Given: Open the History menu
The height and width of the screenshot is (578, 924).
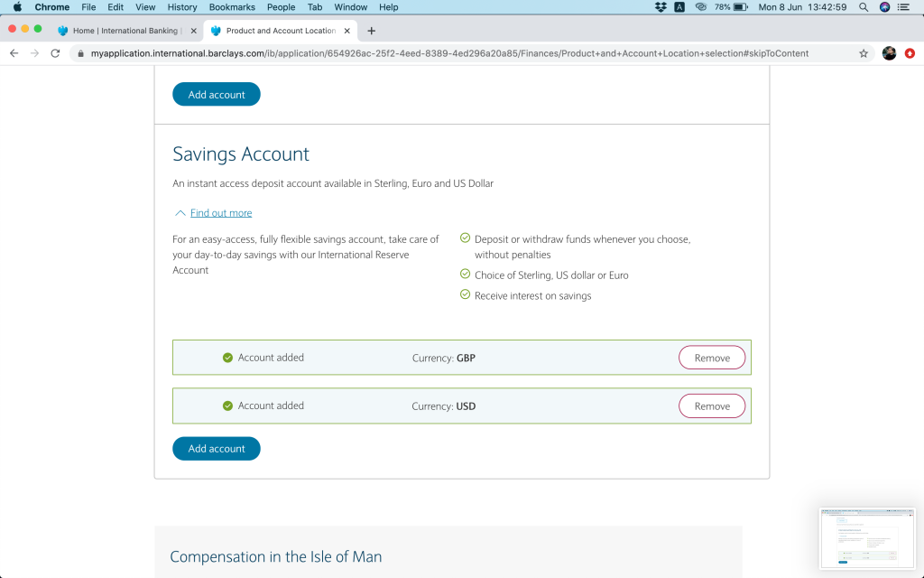Looking at the screenshot, I should [x=182, y=7].
